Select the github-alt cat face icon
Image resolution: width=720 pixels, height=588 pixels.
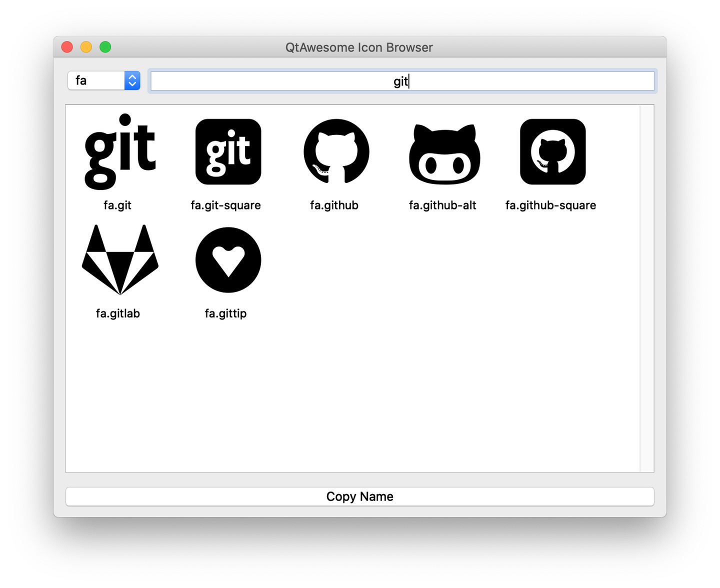pos(444,154)
